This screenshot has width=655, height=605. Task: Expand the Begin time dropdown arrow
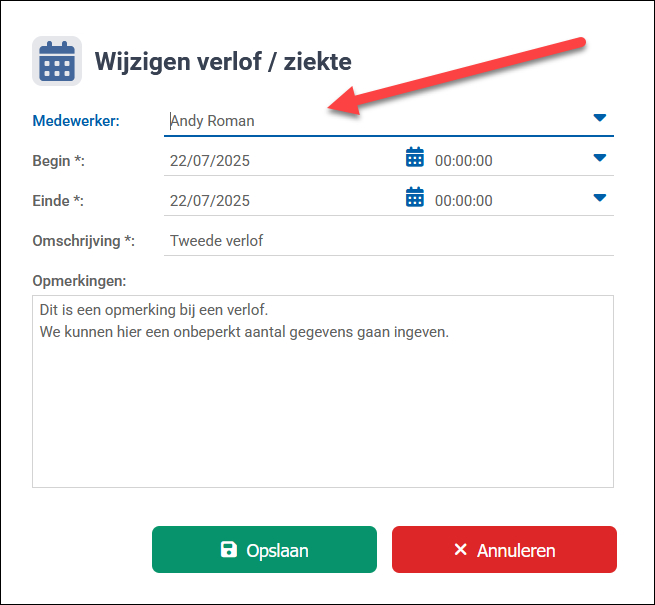point(600,158)
